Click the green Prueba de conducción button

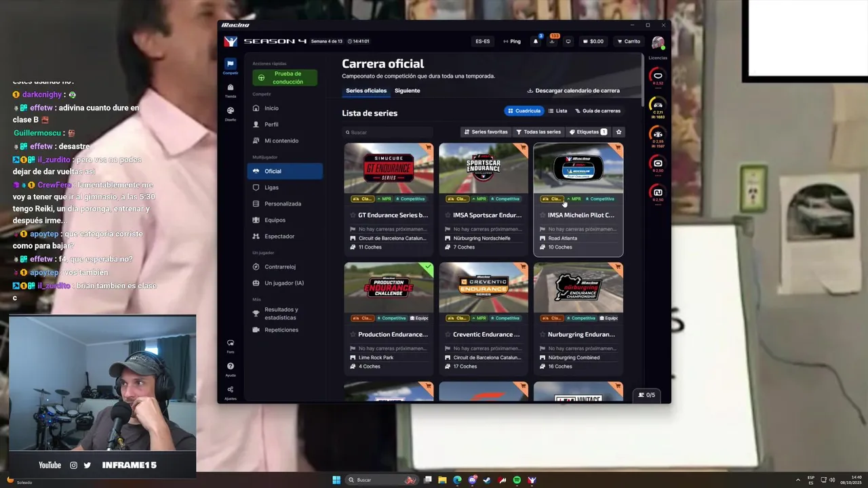click(285, 77)
